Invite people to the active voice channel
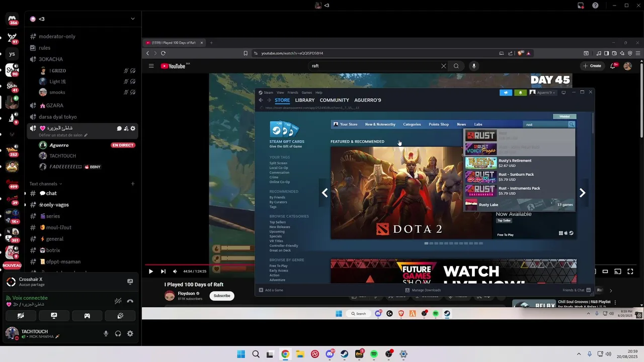This screenshot has height=362, width=644. tap(126, 128)
